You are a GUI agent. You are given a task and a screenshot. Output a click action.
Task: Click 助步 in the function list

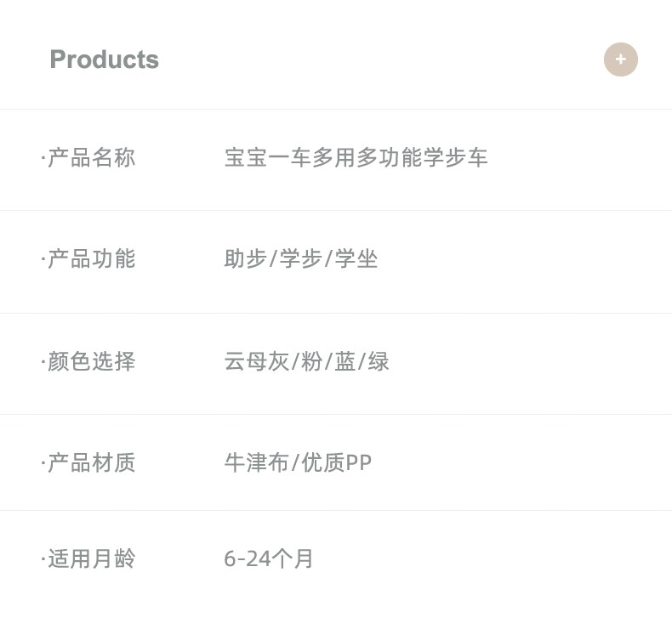pos(246,258)
